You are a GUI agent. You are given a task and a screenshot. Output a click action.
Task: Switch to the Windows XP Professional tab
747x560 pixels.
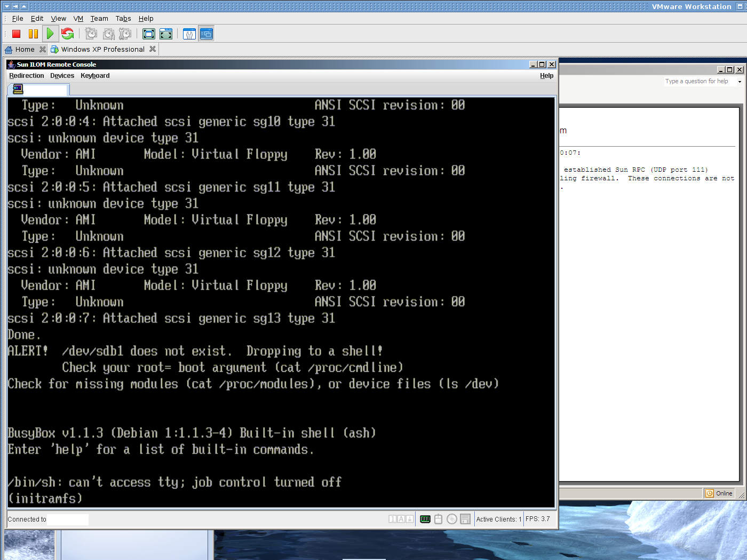tap(103, 50)
